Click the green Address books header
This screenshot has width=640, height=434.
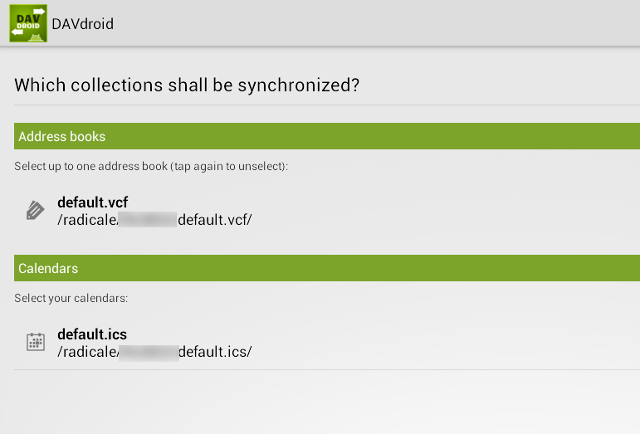pos(327,136)
